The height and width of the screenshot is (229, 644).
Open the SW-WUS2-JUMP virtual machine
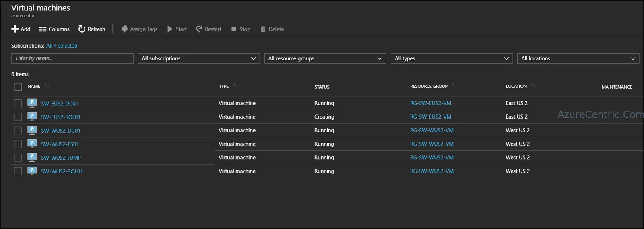[x=61, y=158]
